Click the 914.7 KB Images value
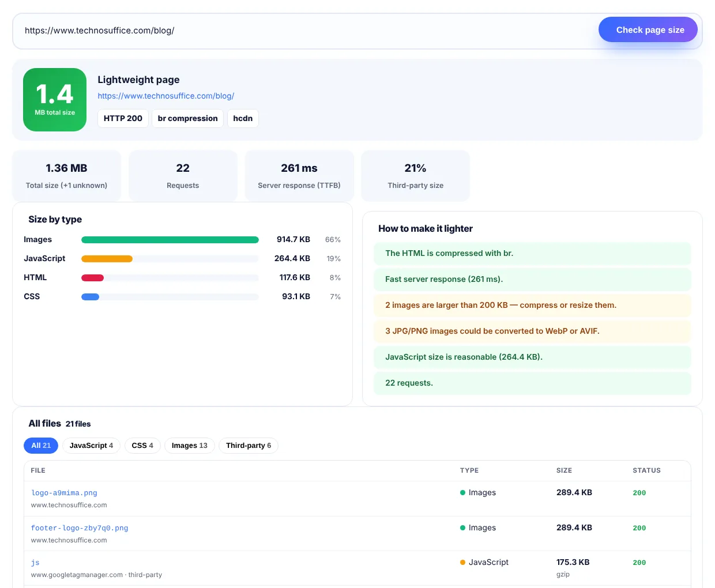The image size is (715, 588). point(293,239)
